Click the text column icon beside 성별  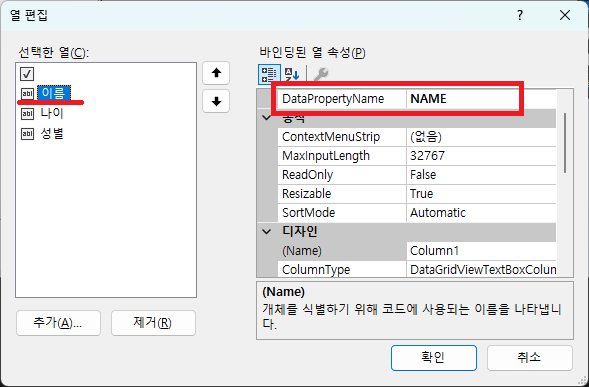[x=27, y=133]
